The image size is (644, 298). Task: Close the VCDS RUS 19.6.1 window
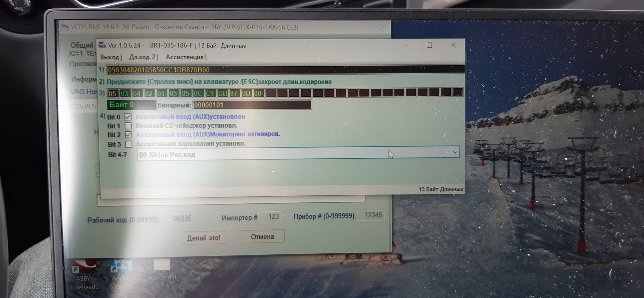click(382, 27)
